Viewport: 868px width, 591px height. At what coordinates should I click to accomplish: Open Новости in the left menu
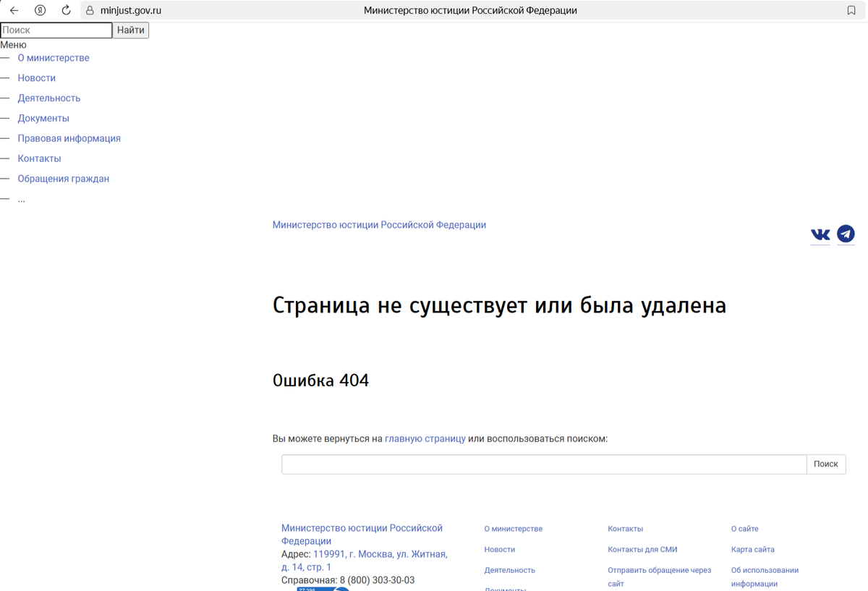(x=37, y=78)
